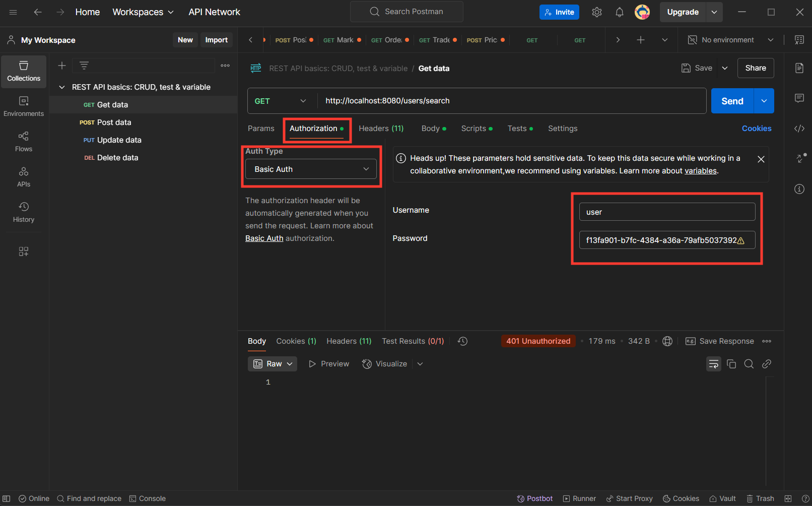Open the code snippet icon

[x=799, y=129]
